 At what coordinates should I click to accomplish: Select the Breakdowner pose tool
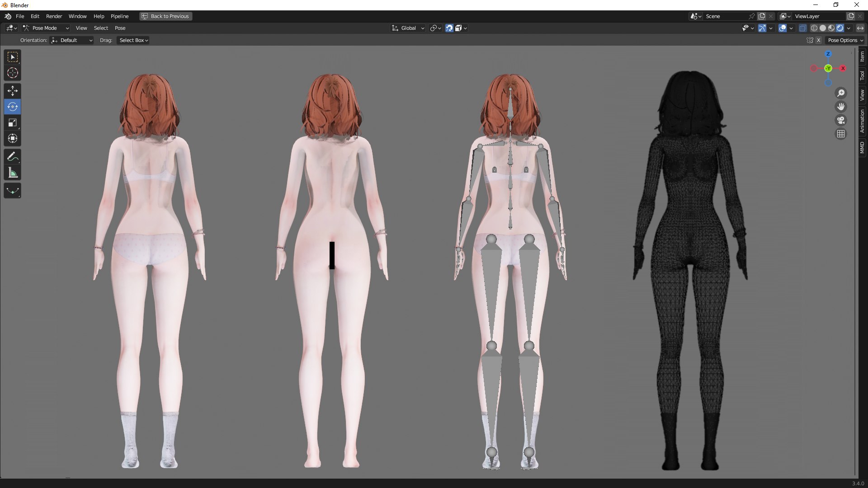(12, 191)
